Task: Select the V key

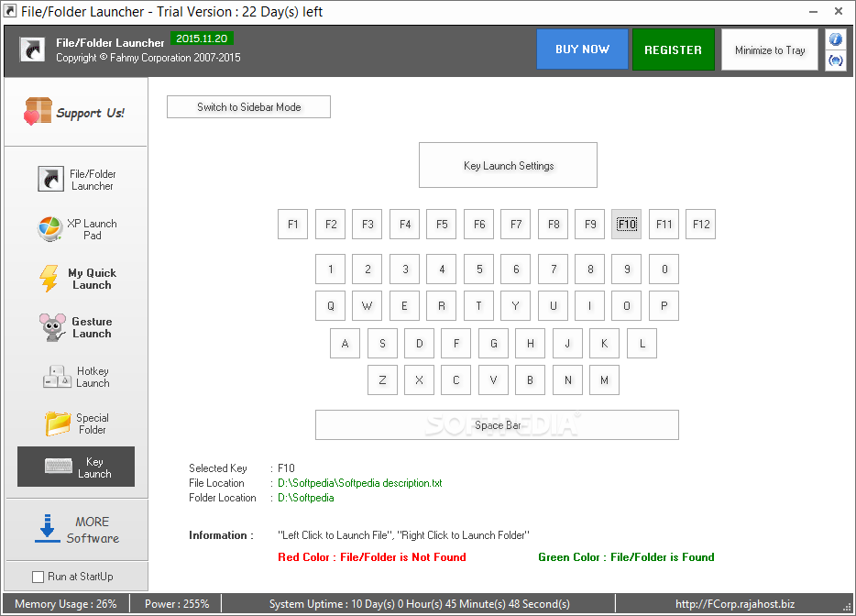Action: coord(493,380)
